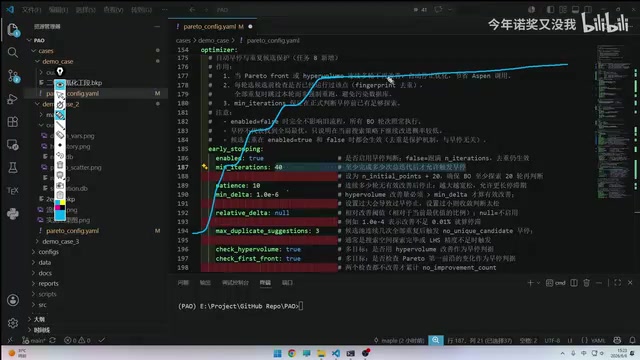This screenshot has width=640, height=360.
Task: Toggle the primary sidebar layout button
Action: tap(551, 9)
